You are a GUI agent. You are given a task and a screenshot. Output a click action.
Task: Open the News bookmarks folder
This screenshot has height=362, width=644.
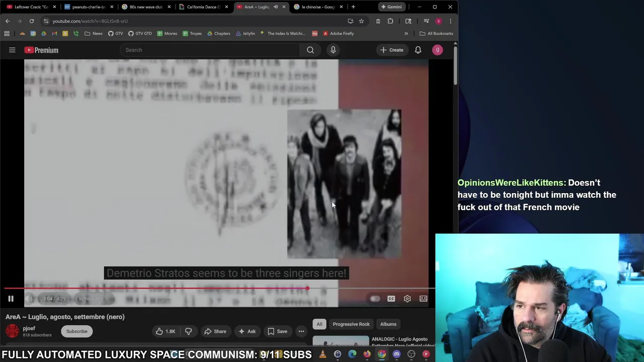click(94, 34)
